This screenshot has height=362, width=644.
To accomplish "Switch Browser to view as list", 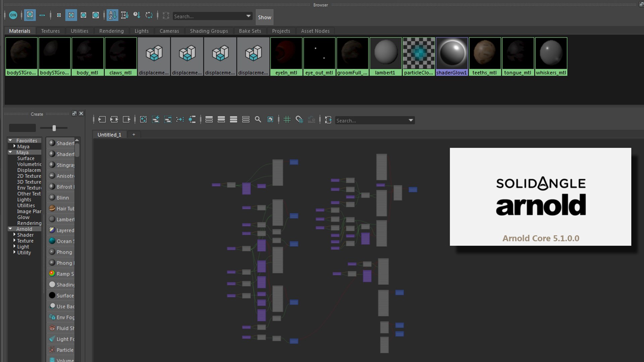I will pyautogui.click(x=42, y=15).
